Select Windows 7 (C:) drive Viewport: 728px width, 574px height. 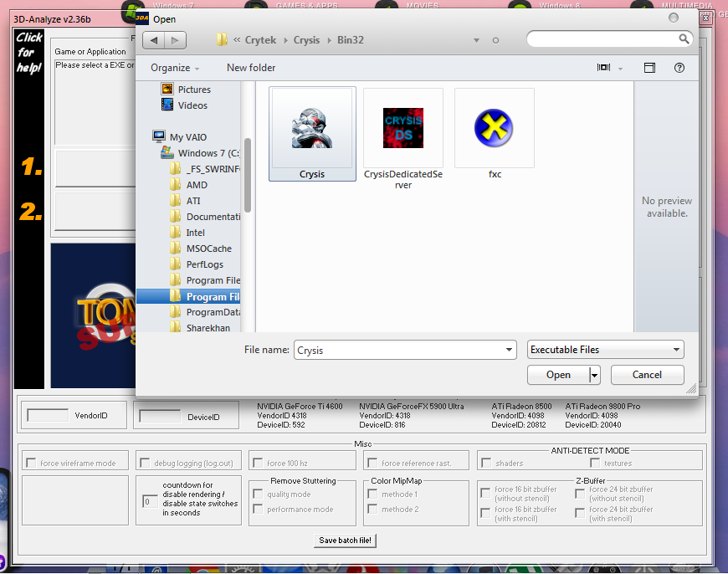pyautogui.click(x=200, y=153)
